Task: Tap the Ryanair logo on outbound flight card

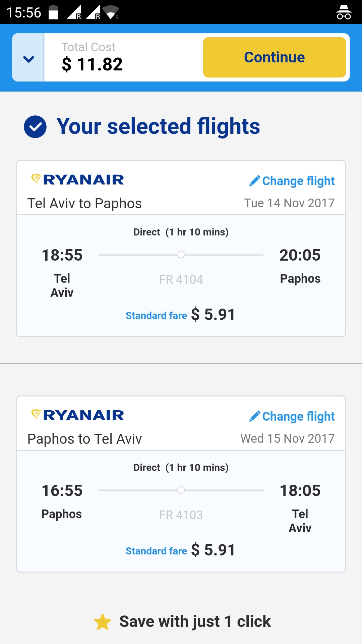Action: [x=77, y=179]
